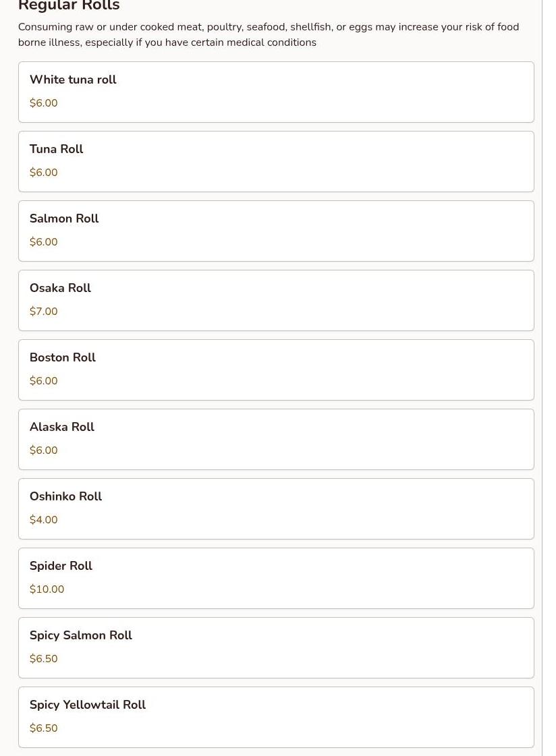The height and width of the screenshot is (756, 556).
Task: Click the $7.00 price under Osaka Roll
Action: click(x=44, y=312)
